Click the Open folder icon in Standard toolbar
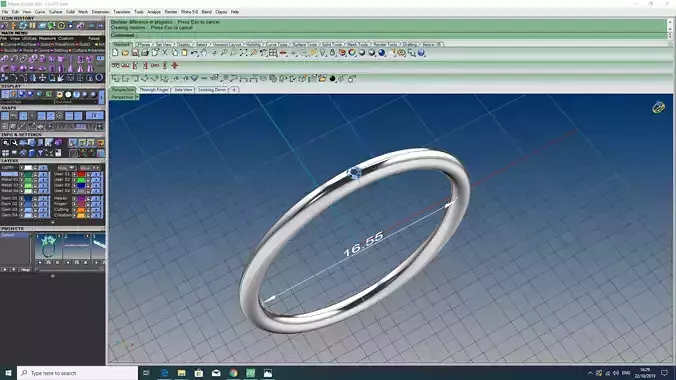Image resolution: width=676 pixels, height=380 pixels. 125,53
